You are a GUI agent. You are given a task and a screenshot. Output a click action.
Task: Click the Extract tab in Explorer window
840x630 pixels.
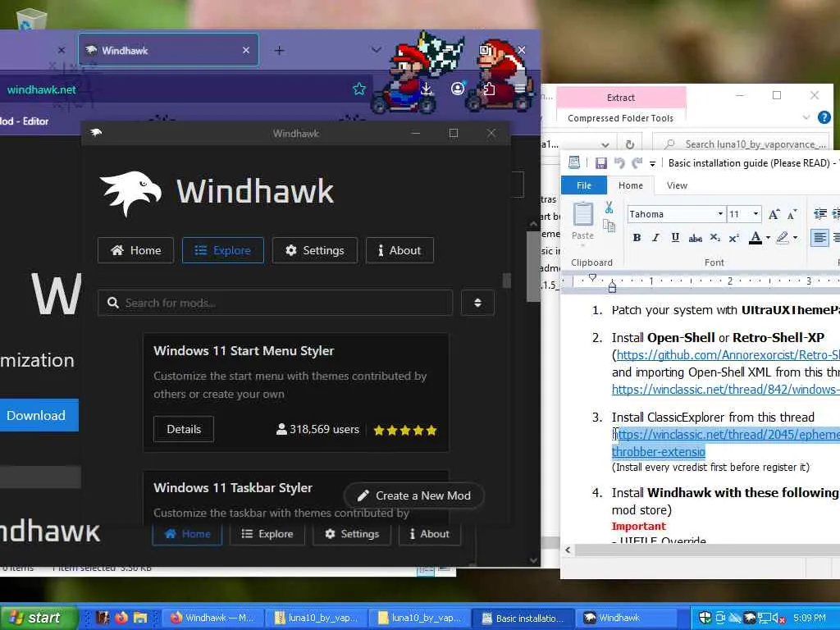621,98
